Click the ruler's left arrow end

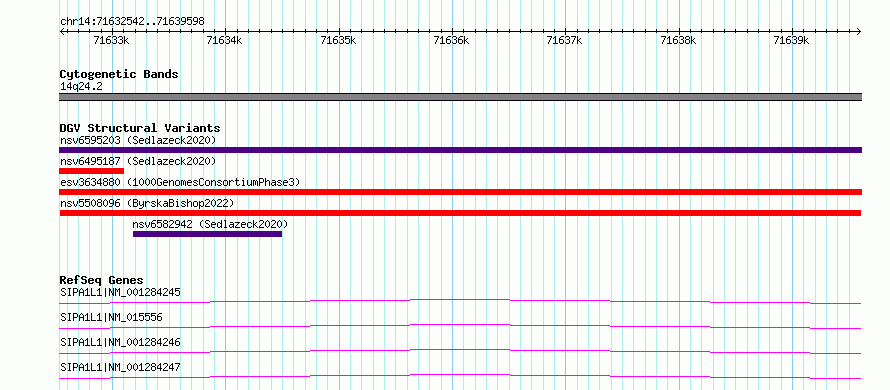click(62, 31)
